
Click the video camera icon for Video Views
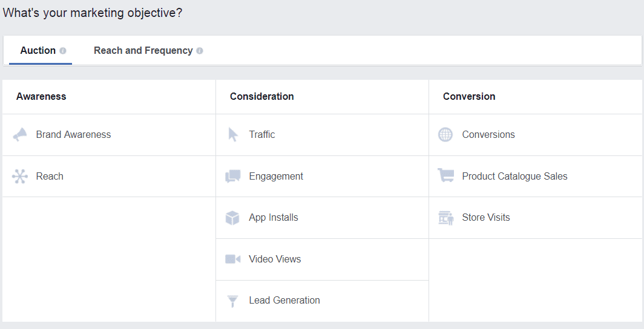tap(233, 259)
